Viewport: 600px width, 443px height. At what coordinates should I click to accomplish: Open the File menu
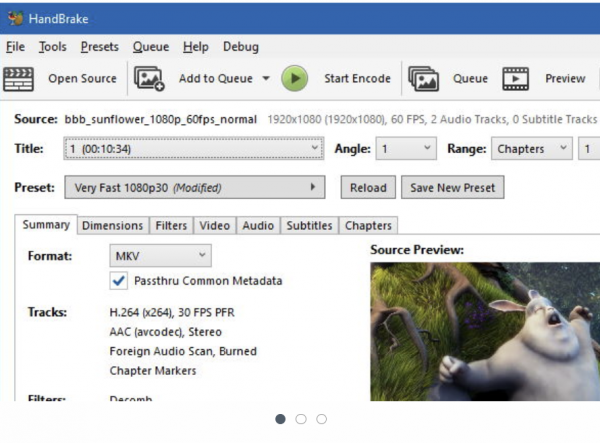coord(15,47)
